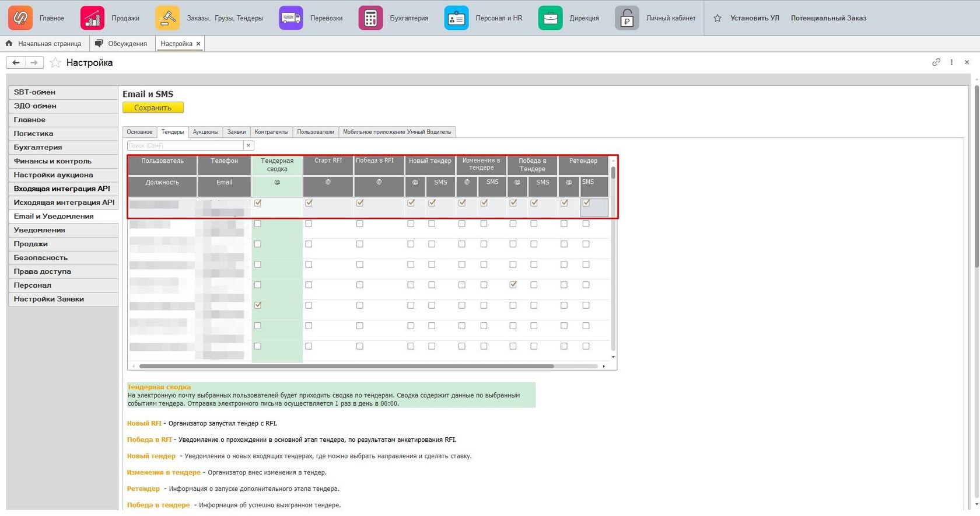Open the Мобильное приложение Умный Водитель tab

(397, 132)
